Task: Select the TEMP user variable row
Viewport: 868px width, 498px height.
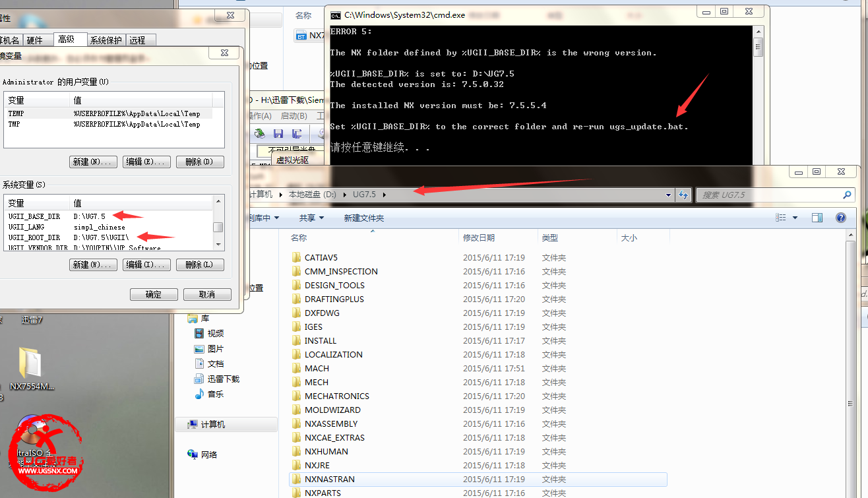Action: point(109,113)
